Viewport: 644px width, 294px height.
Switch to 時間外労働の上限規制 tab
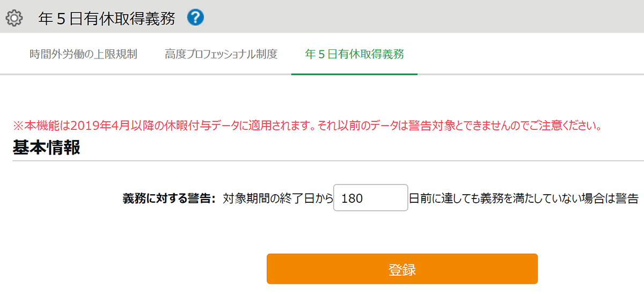[83, 54]
